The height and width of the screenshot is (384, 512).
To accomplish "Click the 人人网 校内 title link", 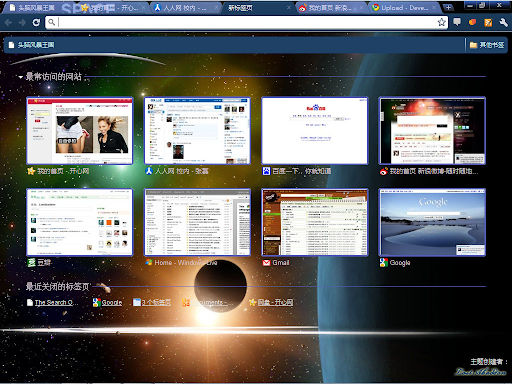I will point(181,171).
